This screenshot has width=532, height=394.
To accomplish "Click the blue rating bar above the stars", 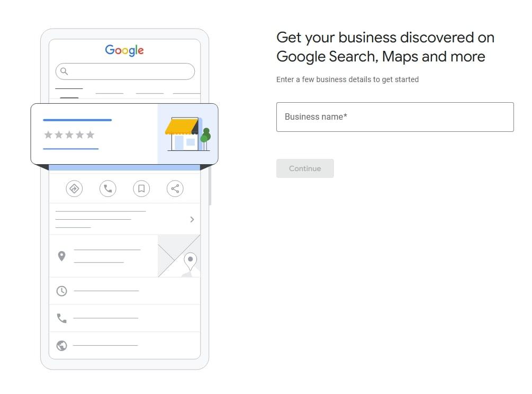I will [x=77, y=120].
